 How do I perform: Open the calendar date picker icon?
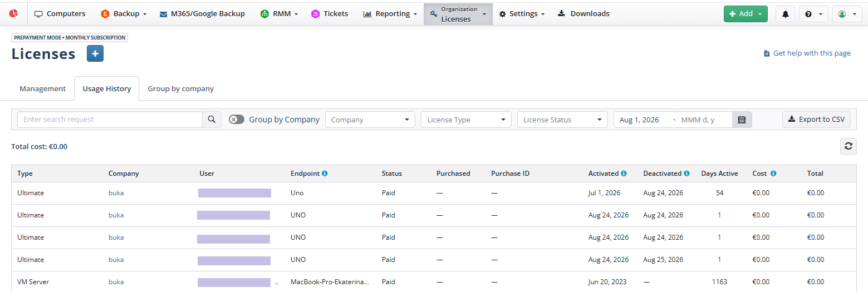[x=742, y=120]
